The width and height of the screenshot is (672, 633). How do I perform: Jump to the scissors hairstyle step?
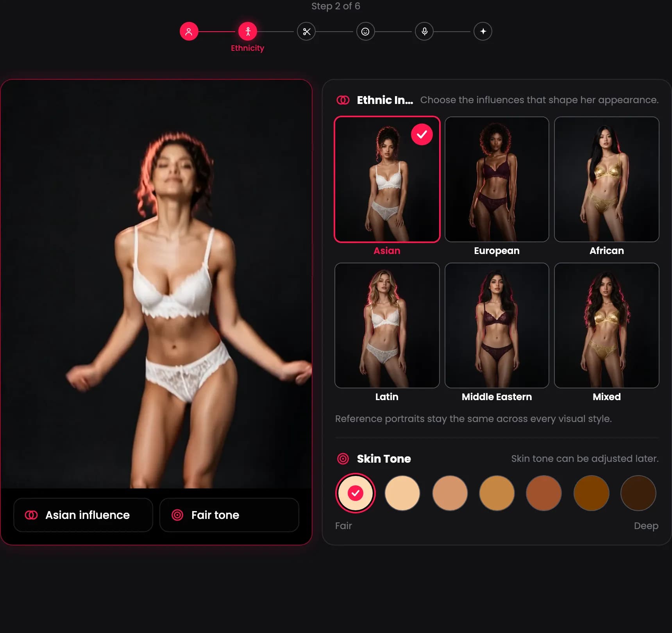[306, 31]
